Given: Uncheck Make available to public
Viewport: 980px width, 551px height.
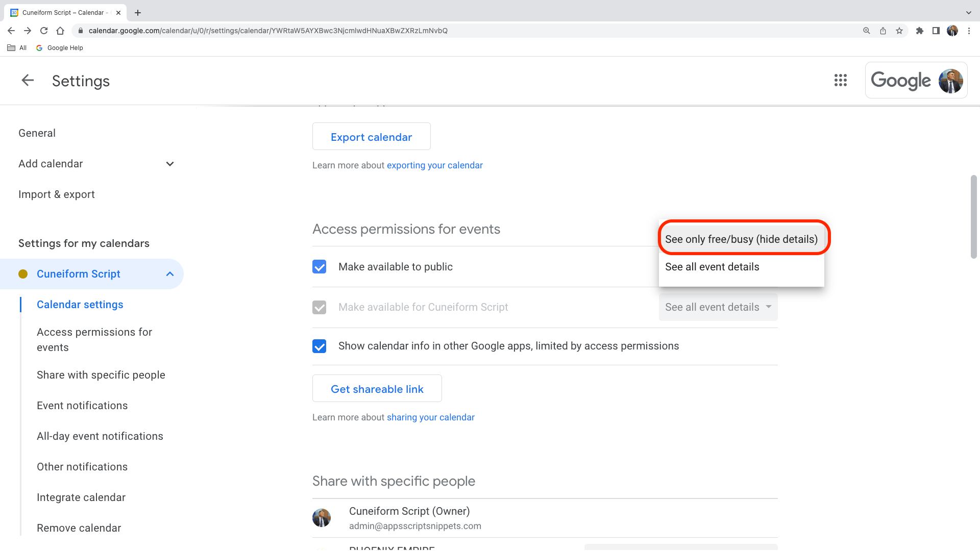Looking at the screenshot, I should click(x=319, y=267).
